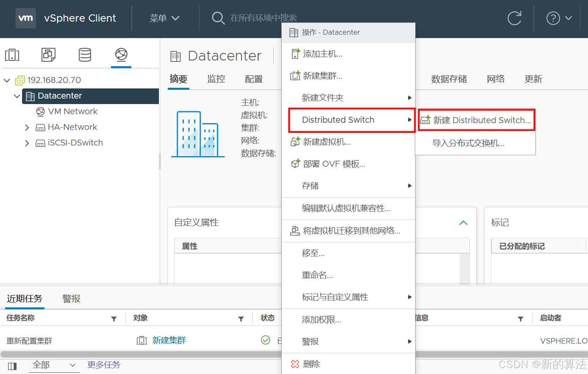Viewport: 588px width, 374px height.
Task: Filter the 任务名称 column
Action: click(x=114, y=319)
